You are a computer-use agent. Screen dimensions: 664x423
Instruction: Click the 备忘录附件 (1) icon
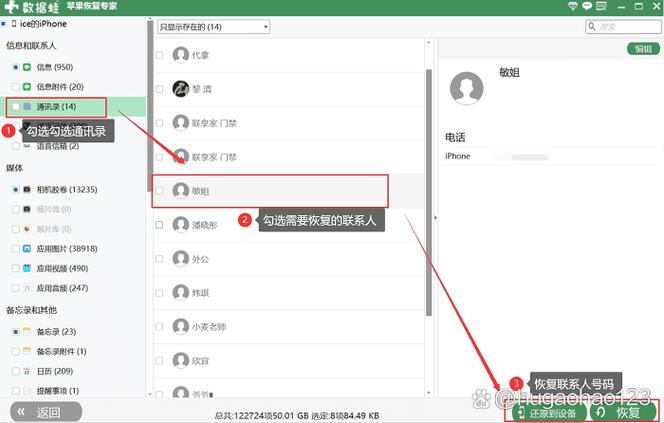27,351
